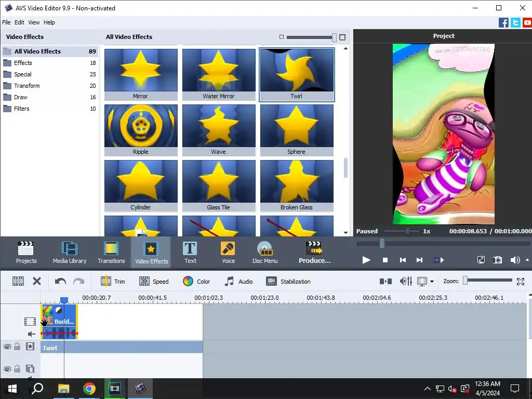Select the Cylinder effect thumbnail
This screenshot has height=399, width=532.
[141, 186]
